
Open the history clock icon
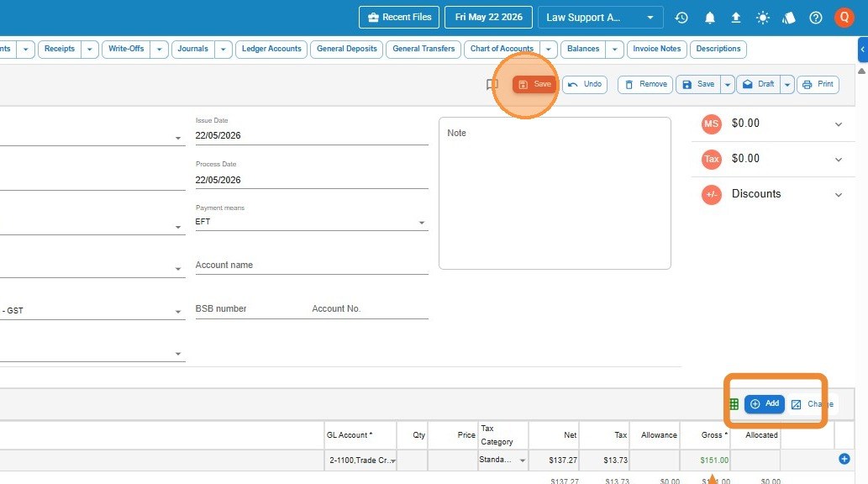click(x=681, y=18)
